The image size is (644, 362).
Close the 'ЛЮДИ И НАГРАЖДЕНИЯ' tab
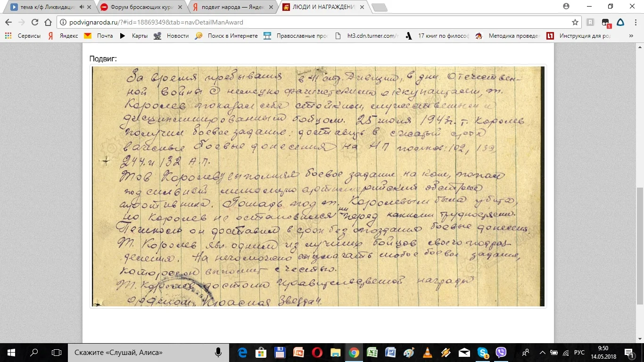(x=361, y=7)
